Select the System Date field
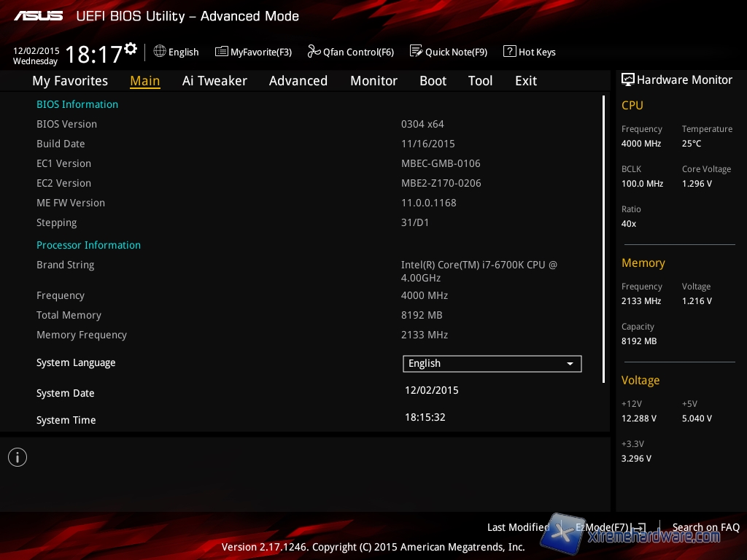This screenshot has height=560, width=747. point(432,390)
